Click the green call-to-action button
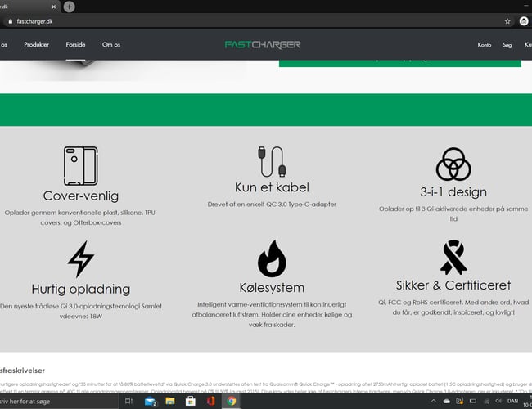 [x=400, y=63]
